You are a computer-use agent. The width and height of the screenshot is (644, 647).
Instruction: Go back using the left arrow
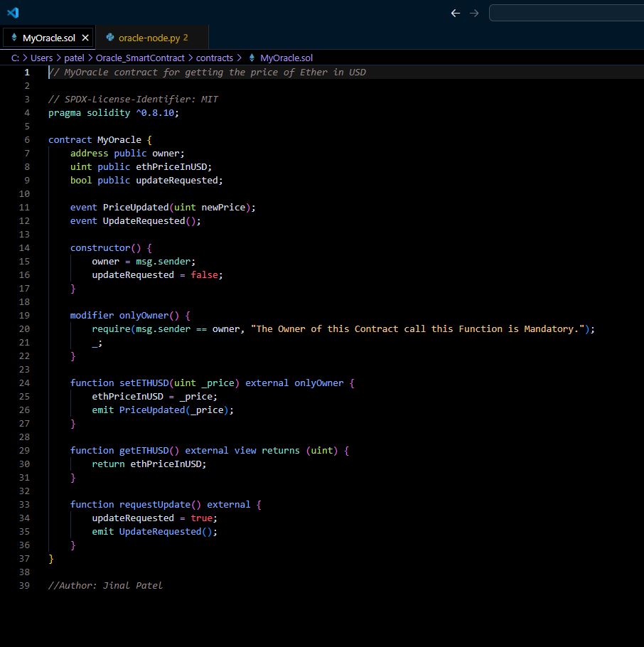point(456,14)
